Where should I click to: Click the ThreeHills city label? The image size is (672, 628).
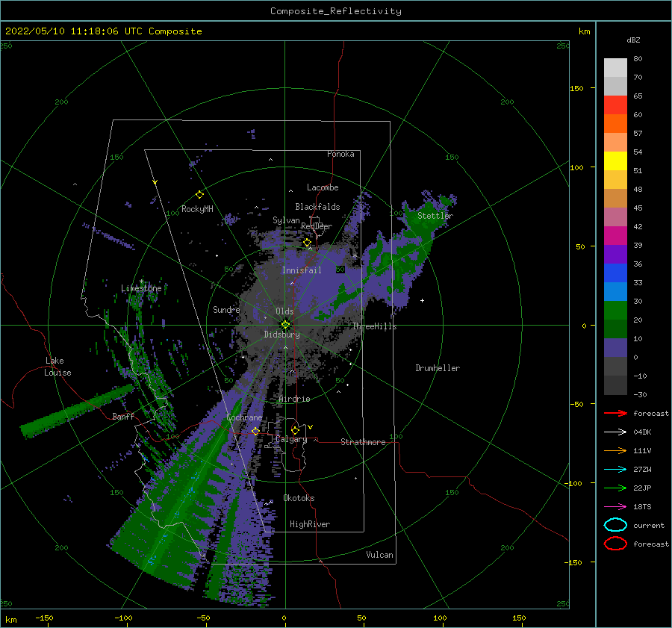click(x=375, y=326)
